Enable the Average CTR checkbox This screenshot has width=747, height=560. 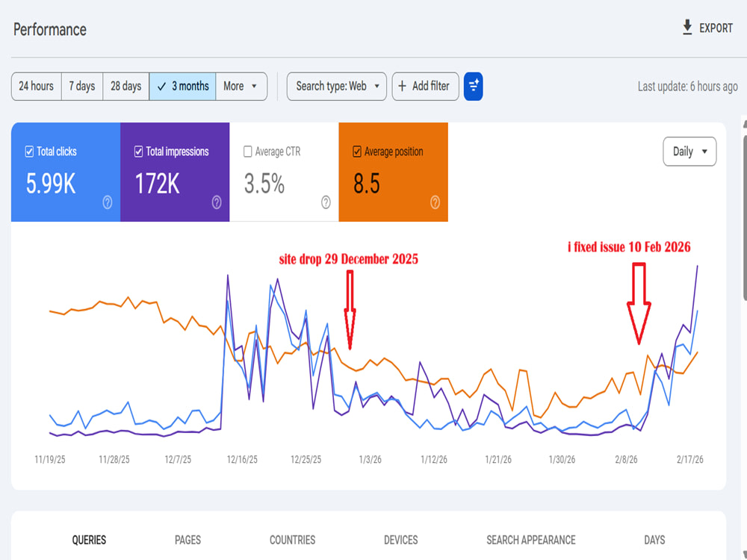[x=248, y=152]
